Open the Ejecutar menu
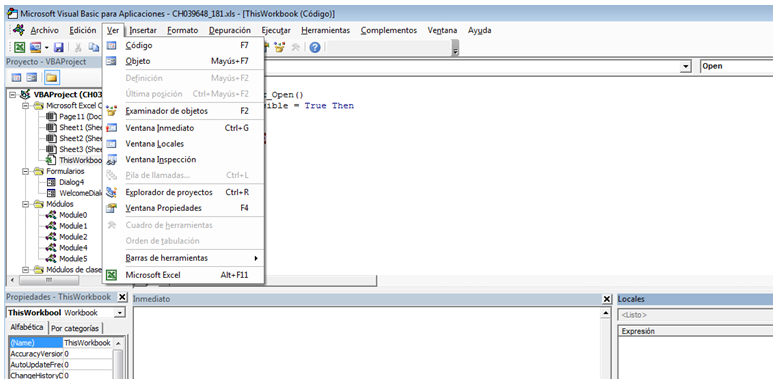This screenshot has height=386, width=778. pos(276,30)
